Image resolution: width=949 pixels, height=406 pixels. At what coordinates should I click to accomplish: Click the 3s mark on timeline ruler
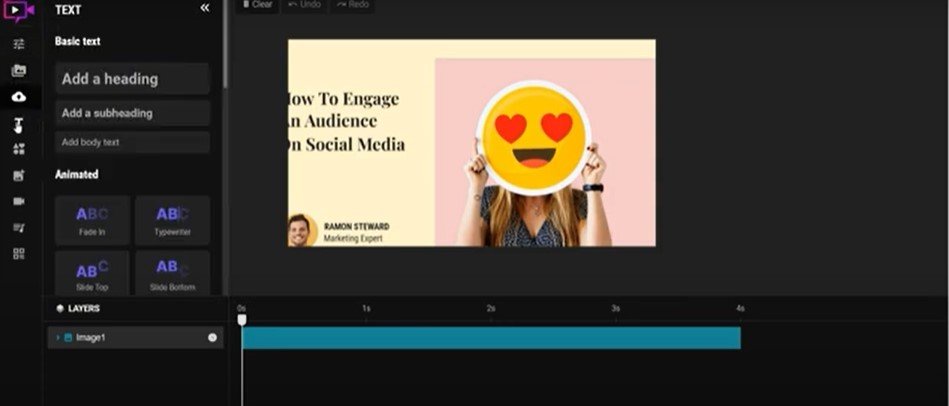616,309
